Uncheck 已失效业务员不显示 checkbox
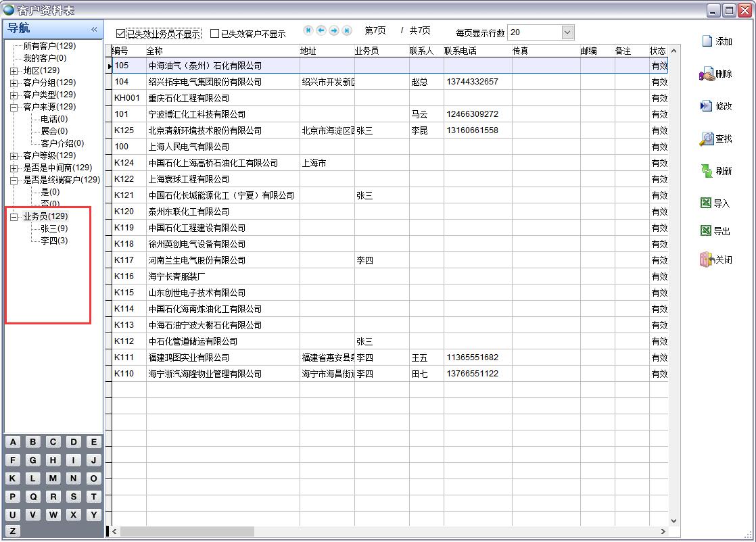This screenshot has width=756, height=542. click(x=121, y=33)
